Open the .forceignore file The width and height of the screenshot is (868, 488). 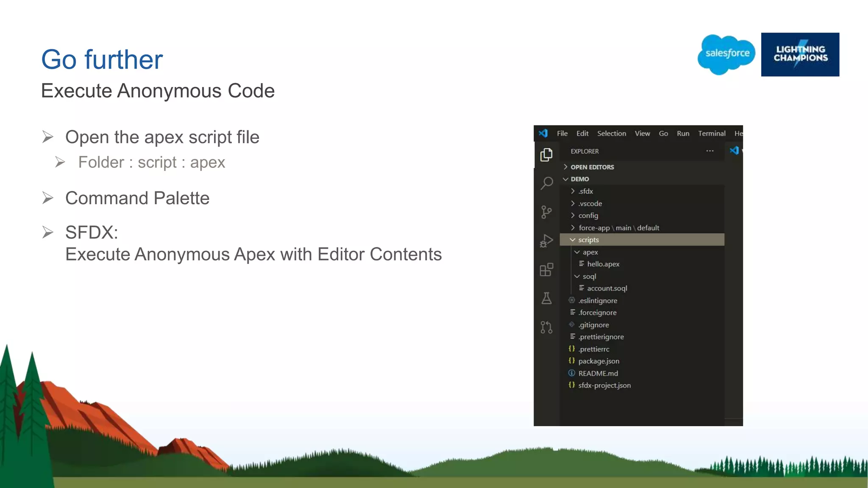642,312
